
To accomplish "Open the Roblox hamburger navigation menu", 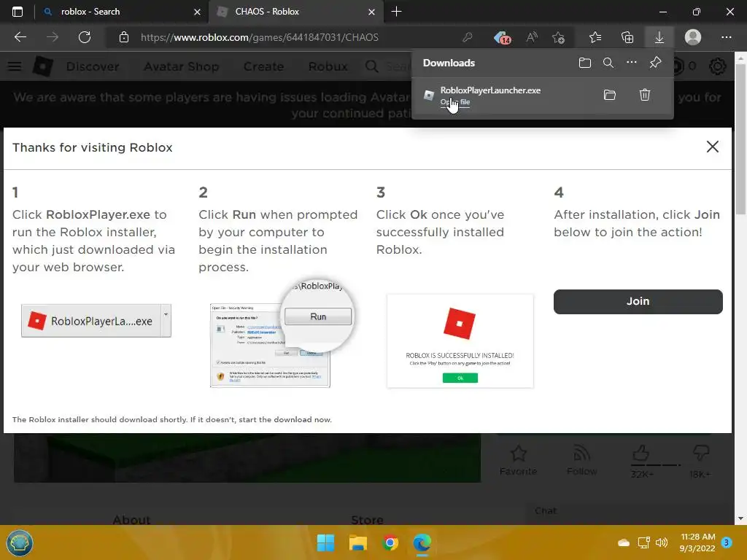I will pyautogui.click(x=15, y=66).
